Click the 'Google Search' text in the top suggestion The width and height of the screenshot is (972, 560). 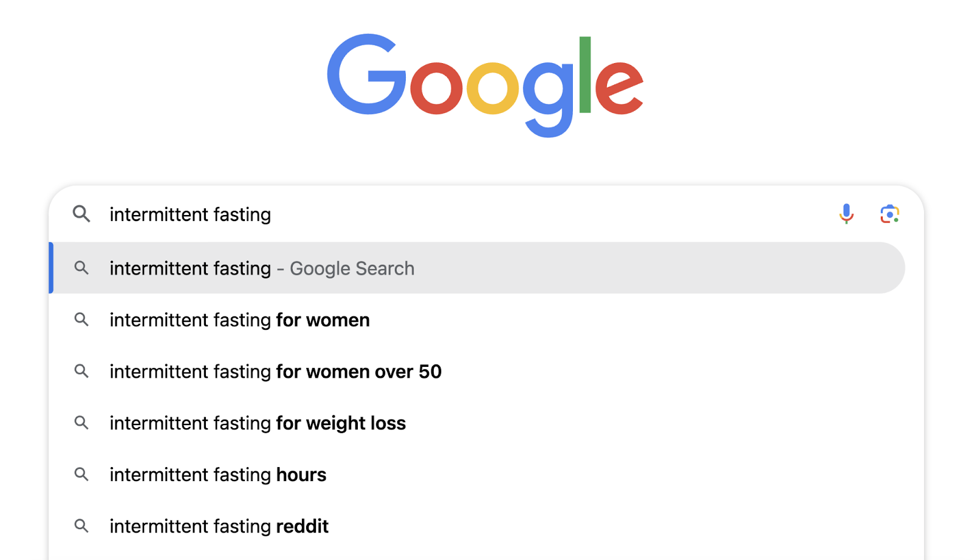click(351, 268)
